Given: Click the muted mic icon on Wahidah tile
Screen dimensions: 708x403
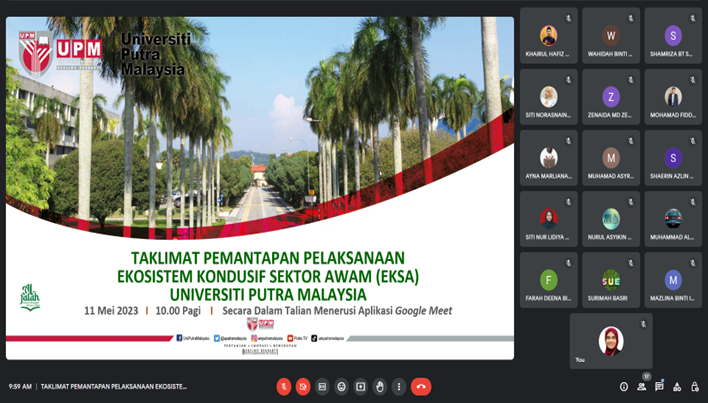Looking at the screenshot, I should coord(631,19).
